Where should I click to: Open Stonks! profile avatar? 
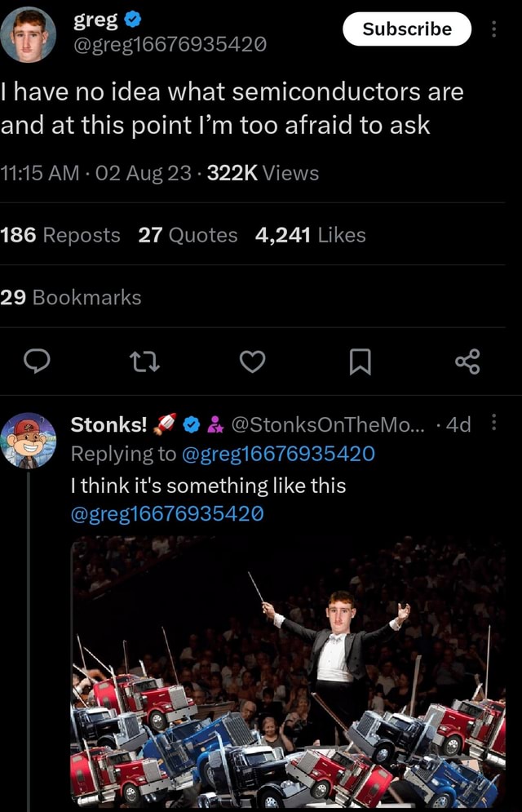point(29,440)
